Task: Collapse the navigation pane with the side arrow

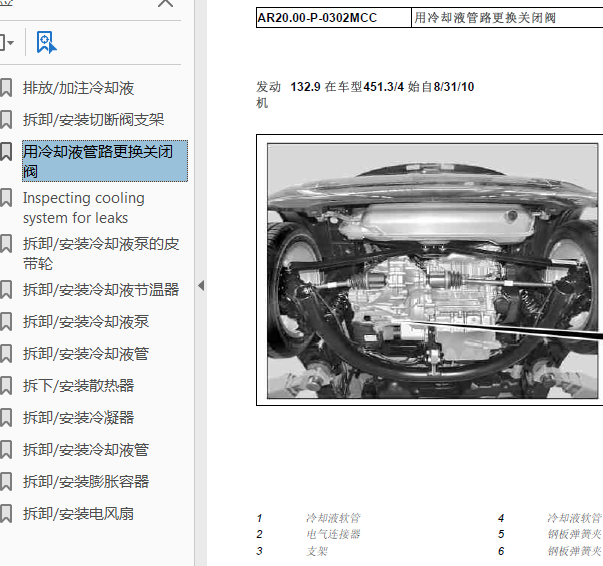Action: click(201, 286)
